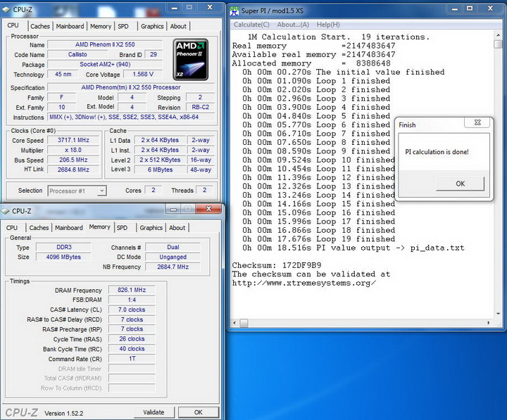Viewport: 507px width, 420px height.
Task: Click the Cycle Time value 26 clocks
Action: [132, 339]
